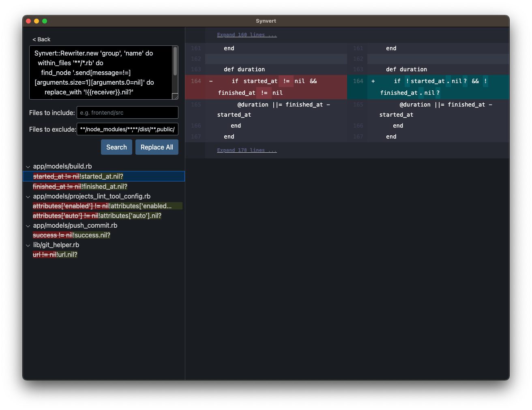Select the 'started_at != nil' replacement result

[x=104, y=176]
